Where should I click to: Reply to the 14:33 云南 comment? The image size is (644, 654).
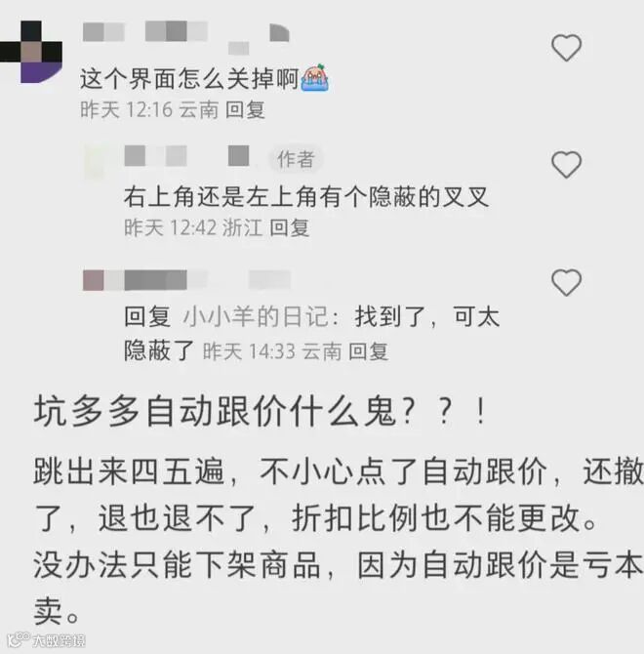coord(368,351)
